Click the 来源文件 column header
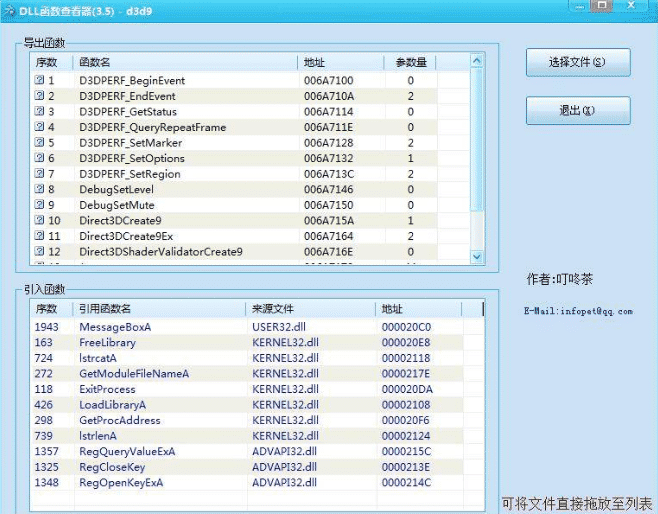 point(311,309)
